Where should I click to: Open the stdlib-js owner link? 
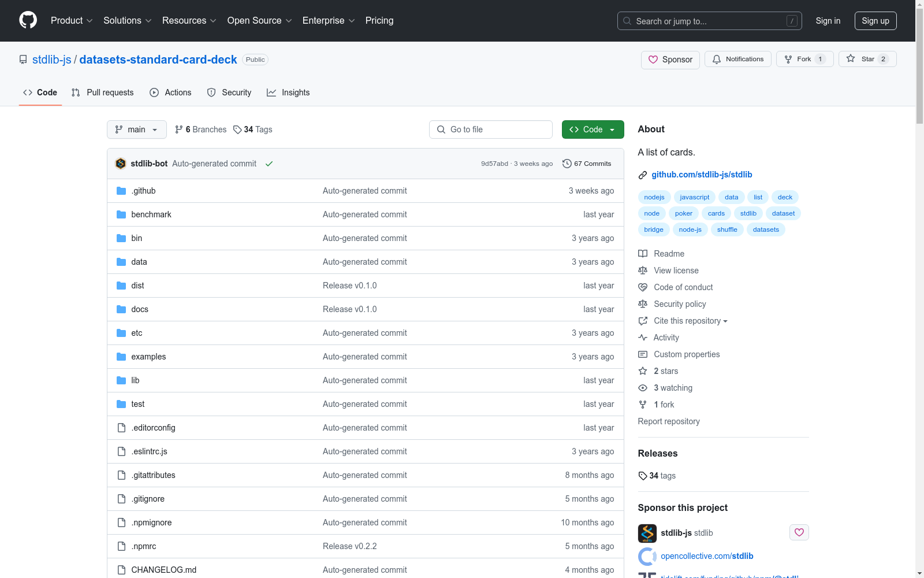pos(52,60)
